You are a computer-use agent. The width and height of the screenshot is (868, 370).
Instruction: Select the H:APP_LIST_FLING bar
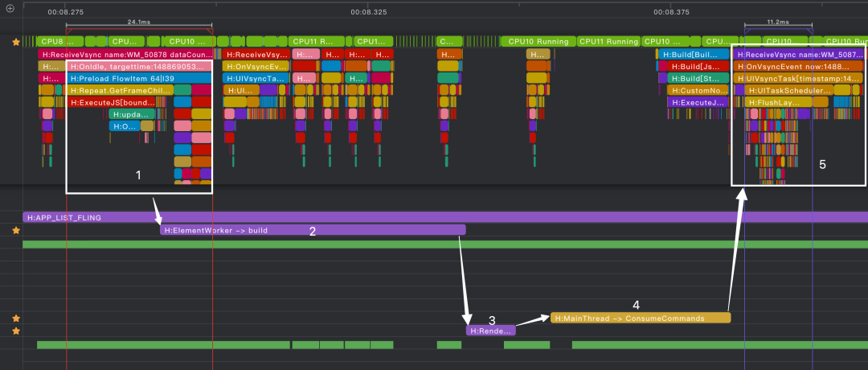[445, 217]
